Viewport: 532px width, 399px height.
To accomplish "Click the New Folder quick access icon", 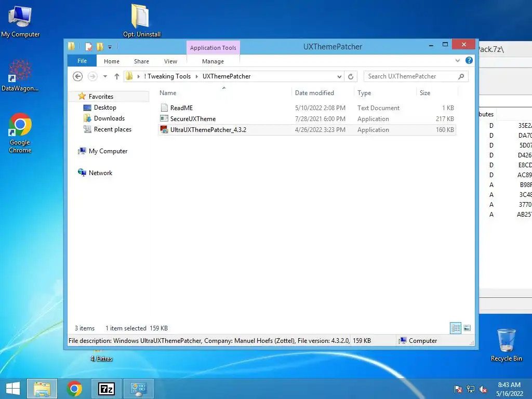I will coord(100,47).
